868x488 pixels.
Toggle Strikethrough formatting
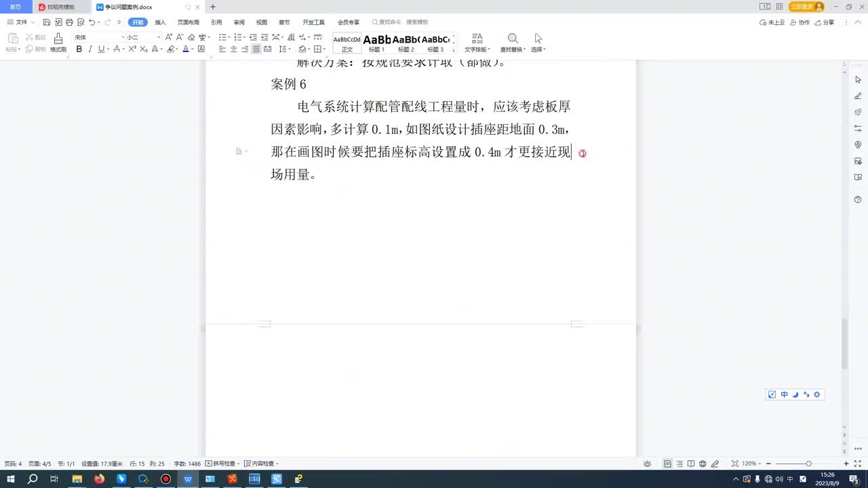point(117,49)
